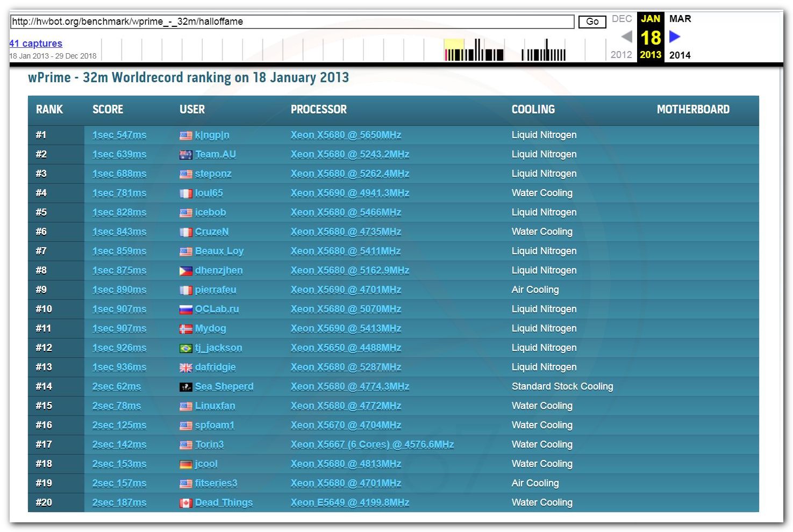
Task: Click the German flag beside jcool
Action: pos(185,464)
